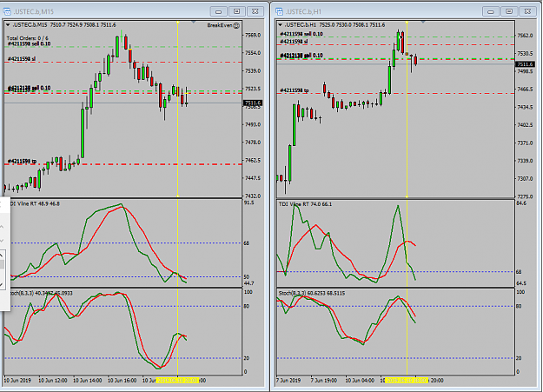The width and height of the screenshot is (543, 392).
Task: Click the '10 Jun 16:00' time label on M15 axis
Action: [122, 380]
